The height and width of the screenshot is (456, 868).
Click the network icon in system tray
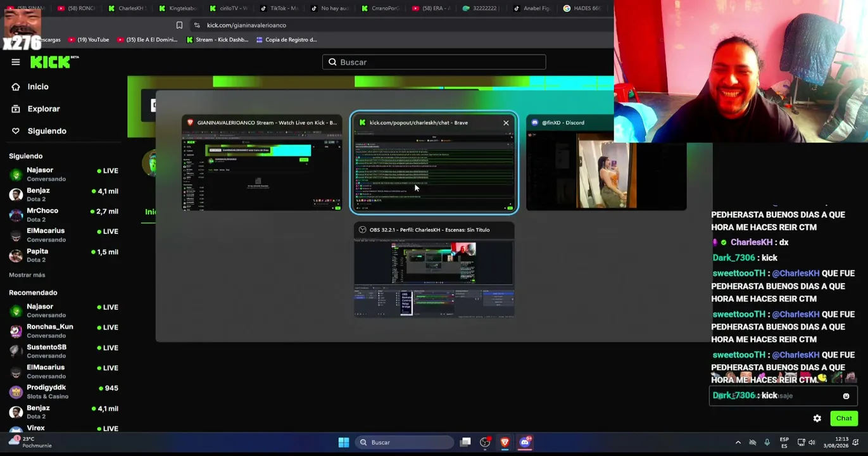point(801,443)
